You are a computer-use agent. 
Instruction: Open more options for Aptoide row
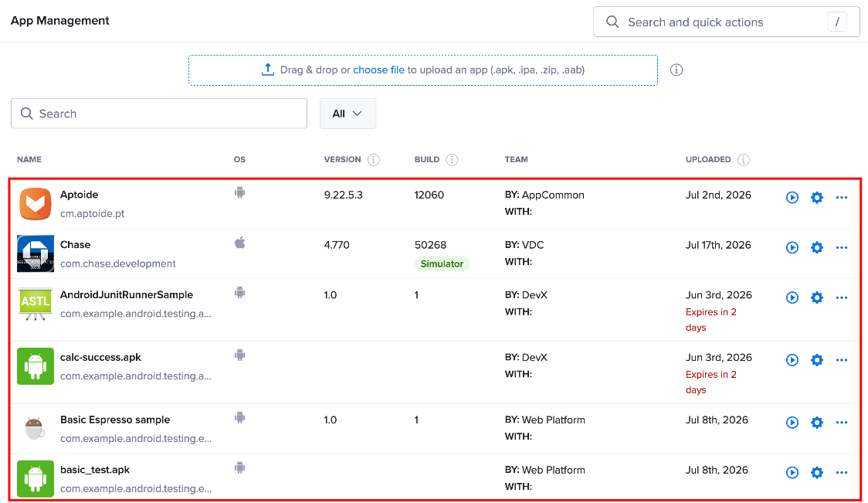tap(842, 198)
